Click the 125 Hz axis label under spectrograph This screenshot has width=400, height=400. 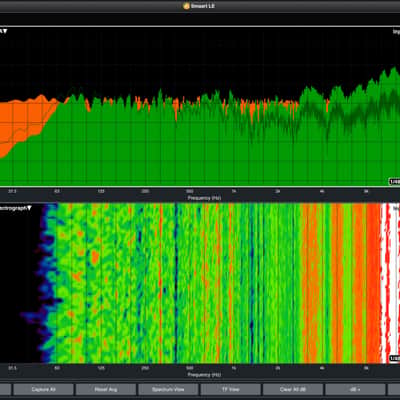[x=101, y=368]
